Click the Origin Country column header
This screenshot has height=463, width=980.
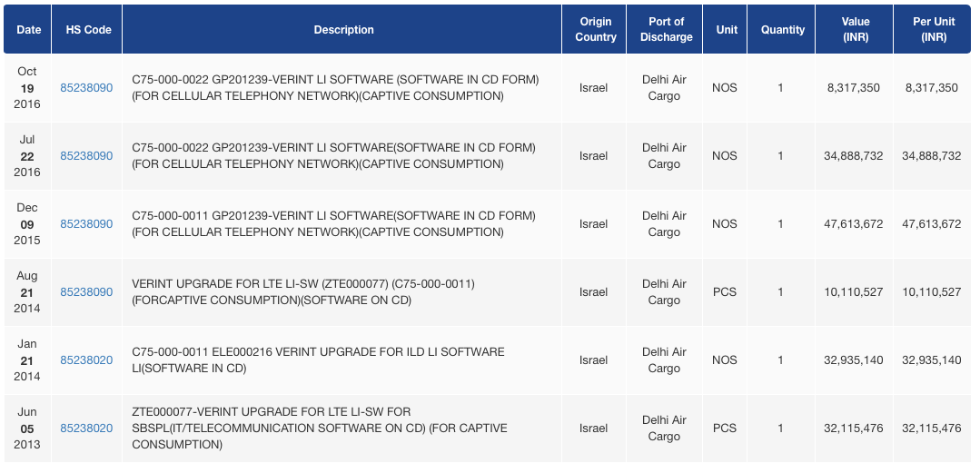(595, 30)
